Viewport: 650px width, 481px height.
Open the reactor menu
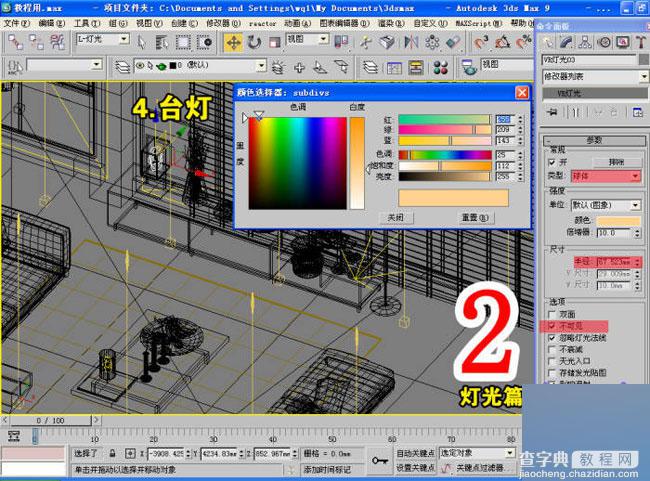[262, 24]
